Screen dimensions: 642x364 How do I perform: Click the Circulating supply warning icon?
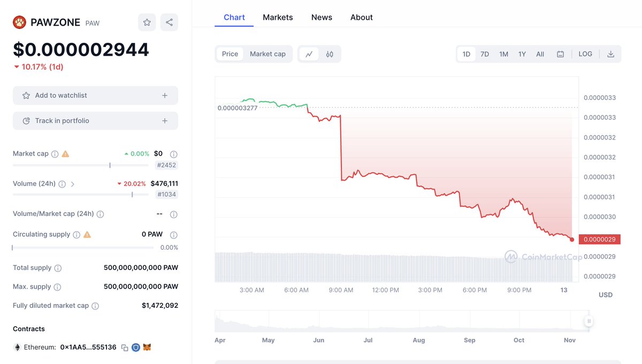point(87,235)
